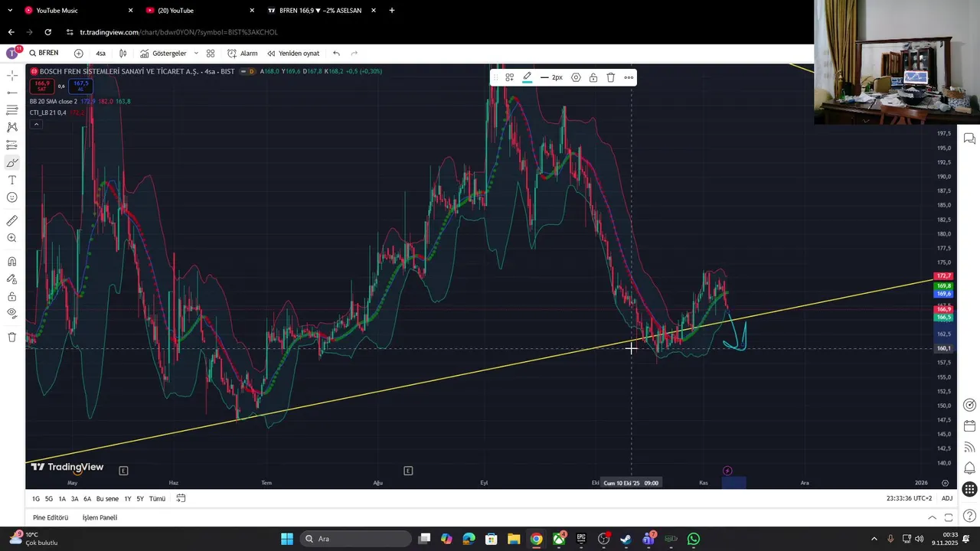
Task: Open the 23:33:36 UTC+2 timezone menu
Action: (910, 498)
